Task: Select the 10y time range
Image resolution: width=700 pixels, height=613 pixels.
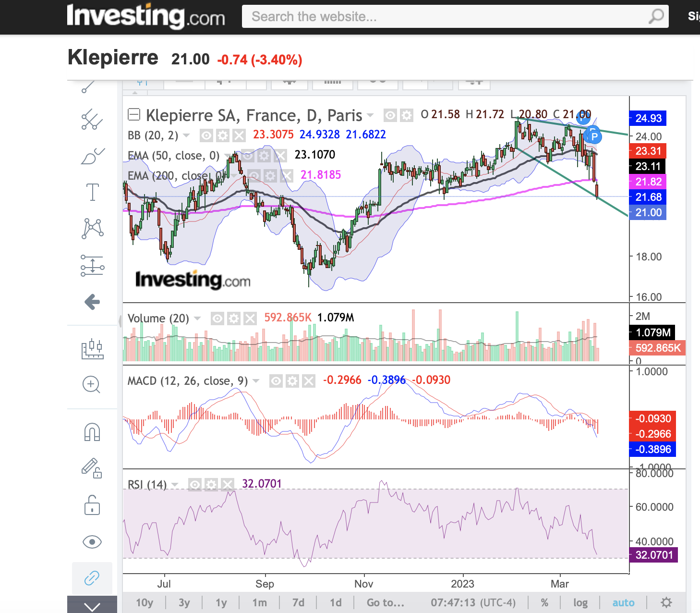Action: (145, 602)
